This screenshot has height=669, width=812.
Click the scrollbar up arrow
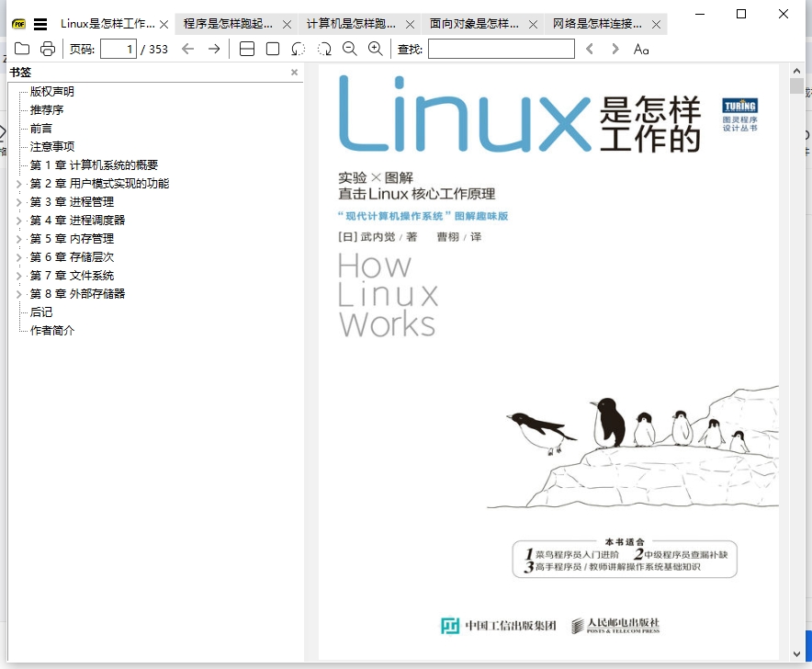coord(796,71)
